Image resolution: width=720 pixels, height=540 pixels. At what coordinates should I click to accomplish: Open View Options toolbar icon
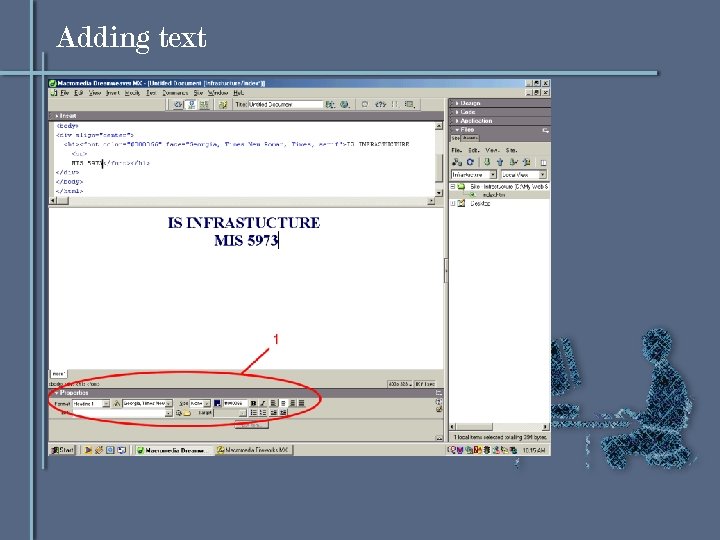click(409, 105)
